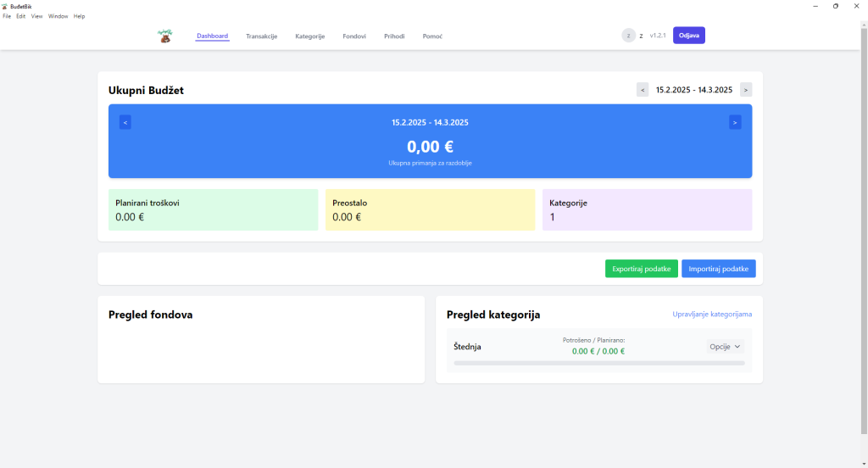The height and width of the screenshot is (468, 868).
Task: Open the File menu
Action: [x=7, y=16]
